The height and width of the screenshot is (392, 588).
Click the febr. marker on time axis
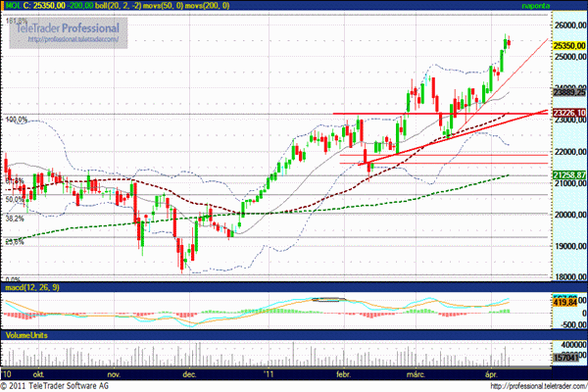[344, 373]
